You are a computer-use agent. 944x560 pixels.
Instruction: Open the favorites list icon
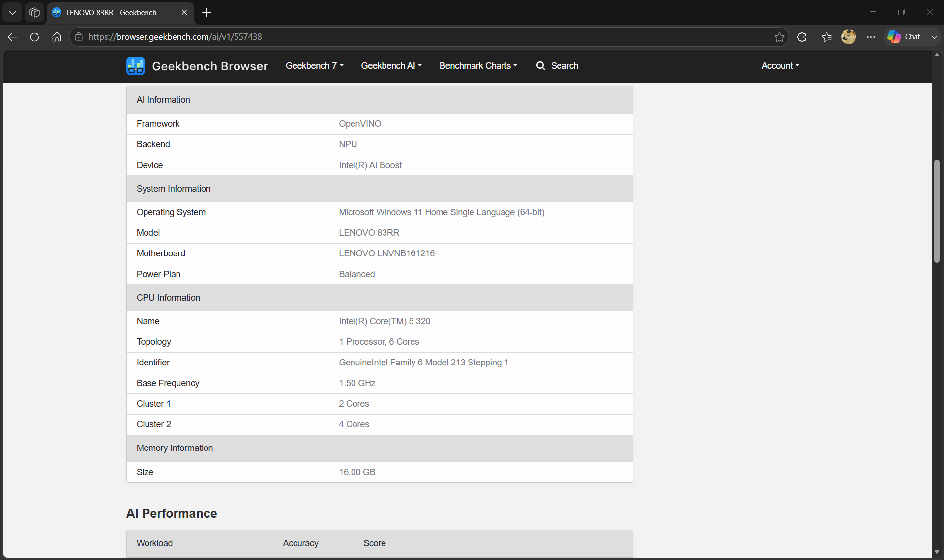(826, 37)
